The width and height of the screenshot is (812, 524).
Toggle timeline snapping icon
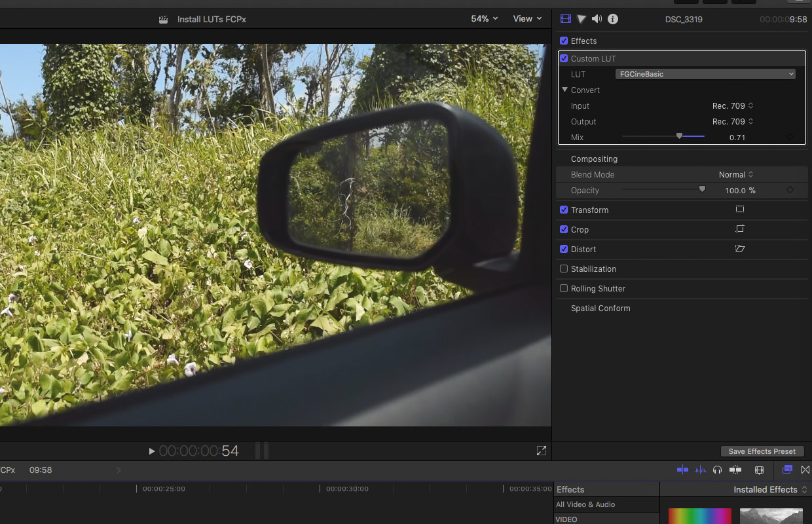682,470
